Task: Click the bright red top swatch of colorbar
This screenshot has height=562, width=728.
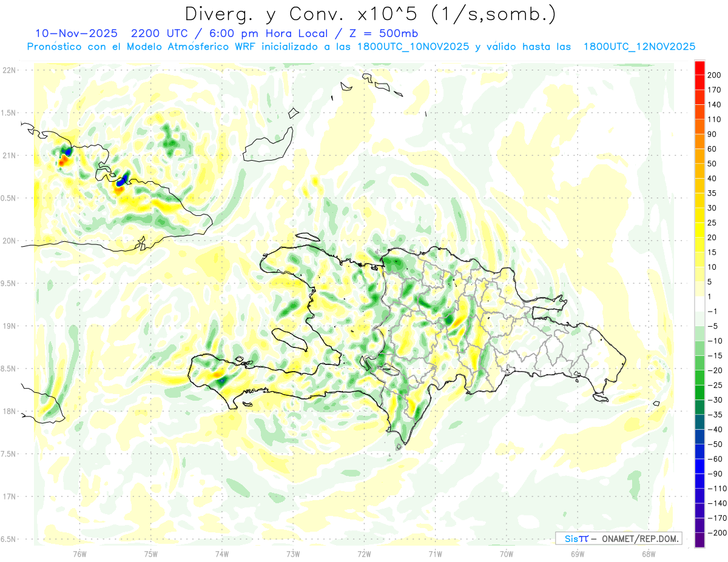Action: pyautogui.click(x=700, y=67)
